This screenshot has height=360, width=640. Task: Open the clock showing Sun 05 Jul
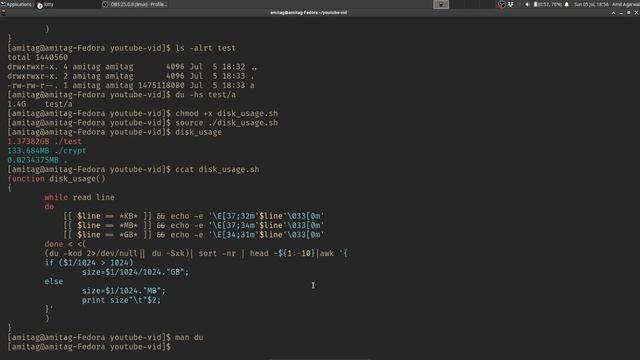pos(591,4)
